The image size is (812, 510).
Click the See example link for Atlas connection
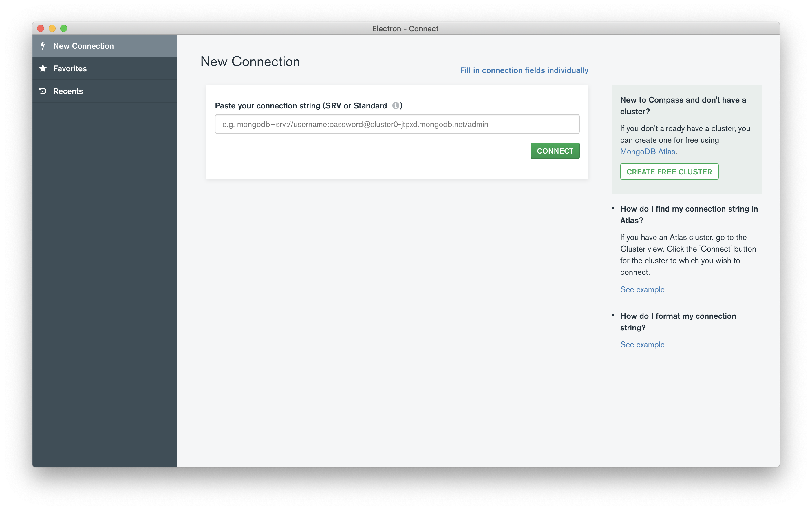(642, 289)
